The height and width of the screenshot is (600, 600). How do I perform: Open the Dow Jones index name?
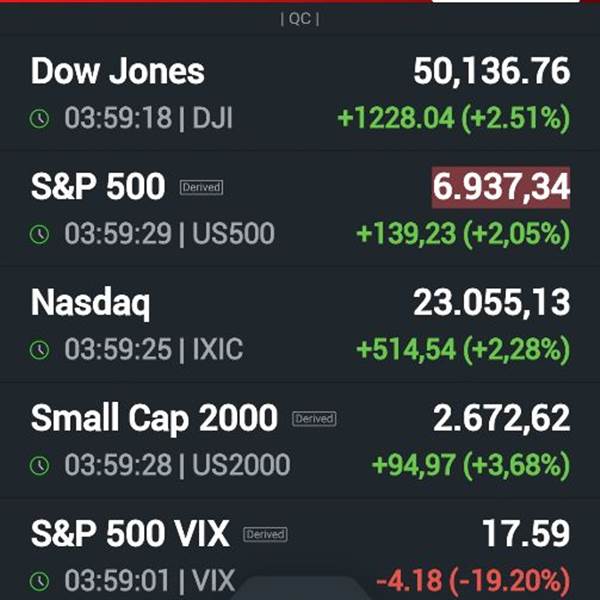click(x=118, y=71)
